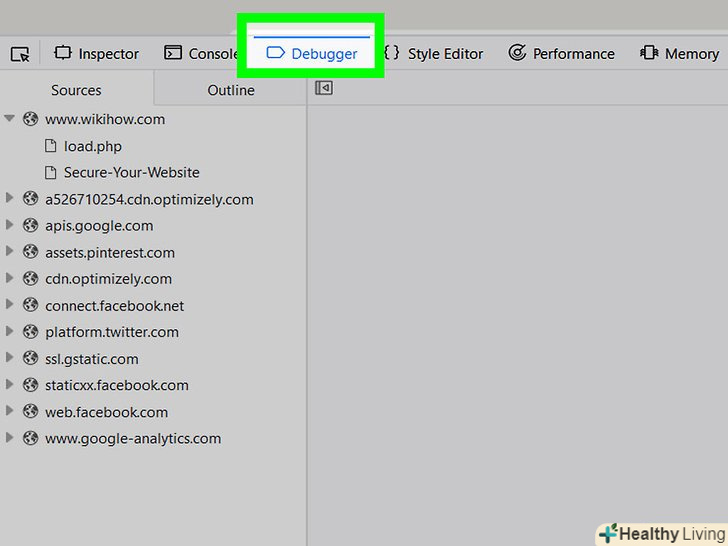Image resolution: width=728 pixels, height=546 pixels.
Task: Click the file icon beside load.php
Action: point(50,146)
